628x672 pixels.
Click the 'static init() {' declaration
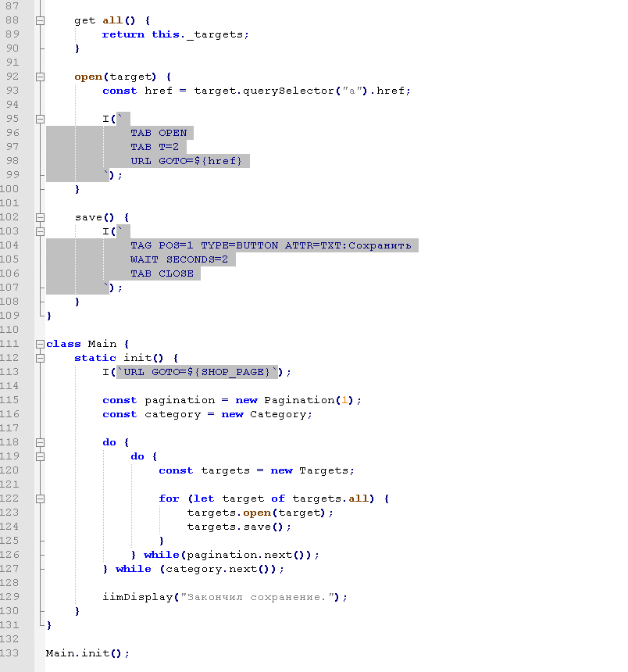click(127, 358)
